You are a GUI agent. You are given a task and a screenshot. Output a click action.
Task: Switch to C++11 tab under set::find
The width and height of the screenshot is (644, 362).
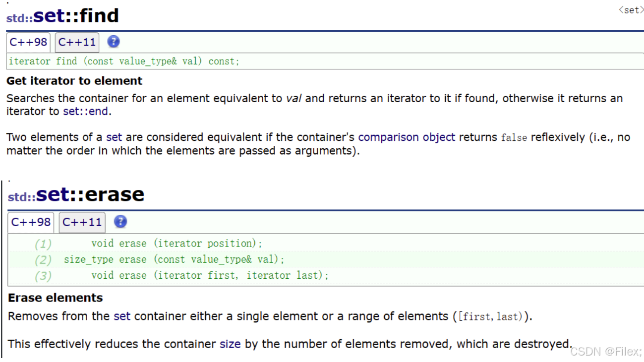click(77, 42)
